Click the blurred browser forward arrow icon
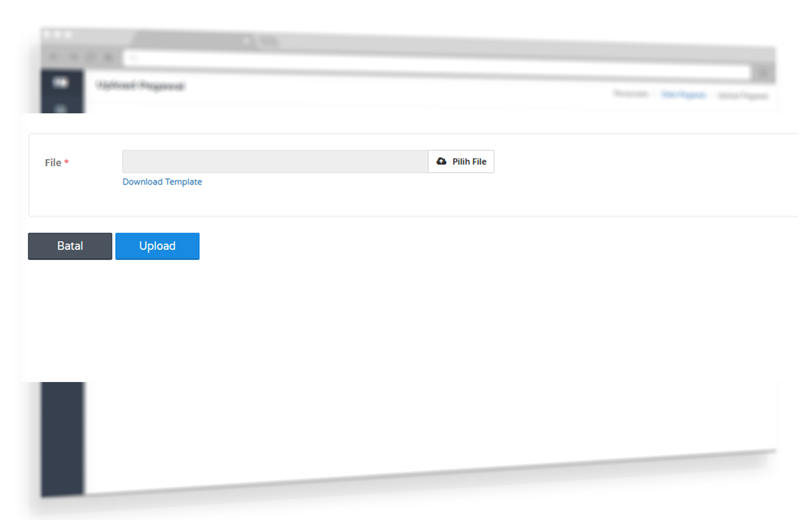The height and width of the screenshot is (520, 812). click(x=73, y=57)
